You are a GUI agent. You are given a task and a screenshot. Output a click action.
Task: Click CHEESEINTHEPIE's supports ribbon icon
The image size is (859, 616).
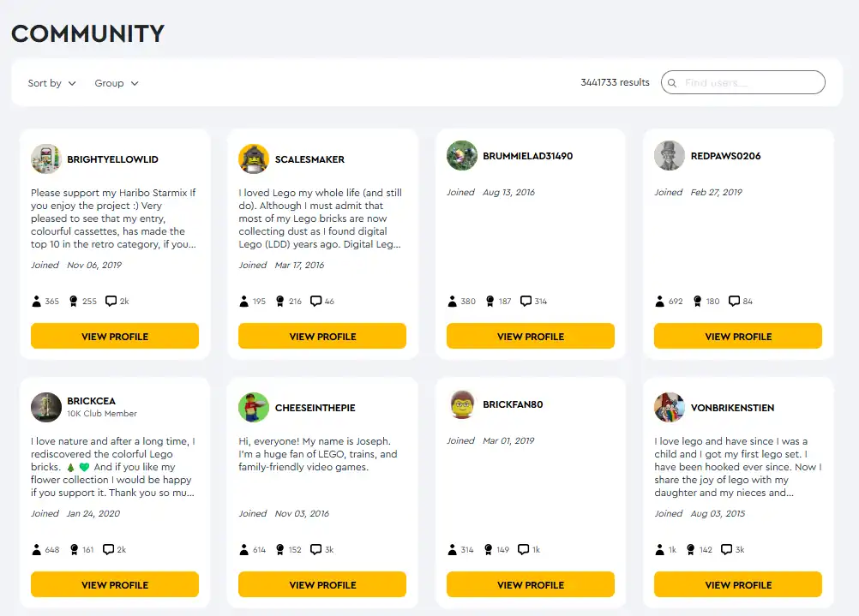click(x=280, y=549)
